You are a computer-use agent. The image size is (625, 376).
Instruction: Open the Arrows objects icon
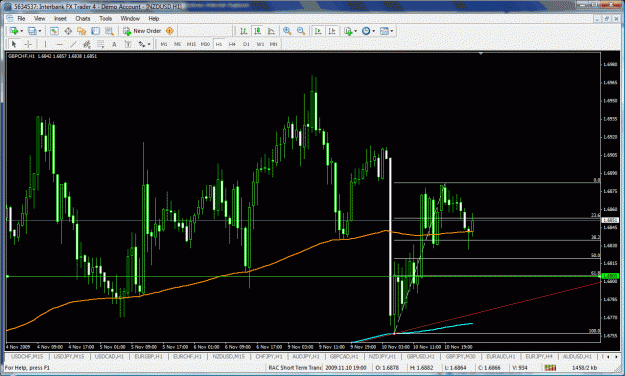[142, 44]
